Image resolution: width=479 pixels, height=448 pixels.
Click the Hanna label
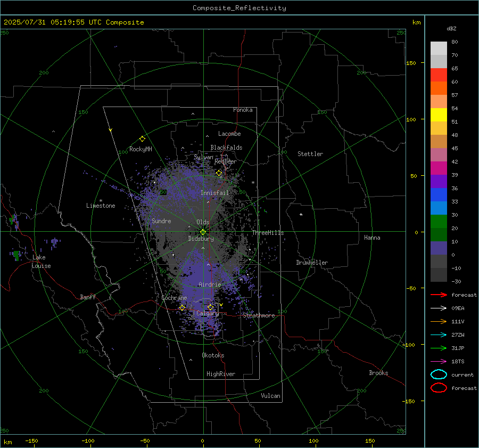point(372,238)
